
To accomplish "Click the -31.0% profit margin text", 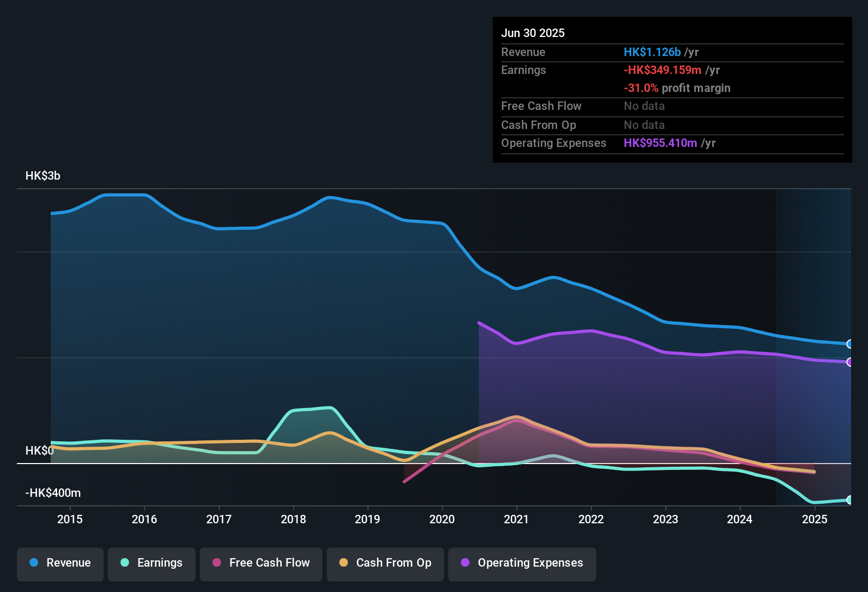I will coord(677,88).
